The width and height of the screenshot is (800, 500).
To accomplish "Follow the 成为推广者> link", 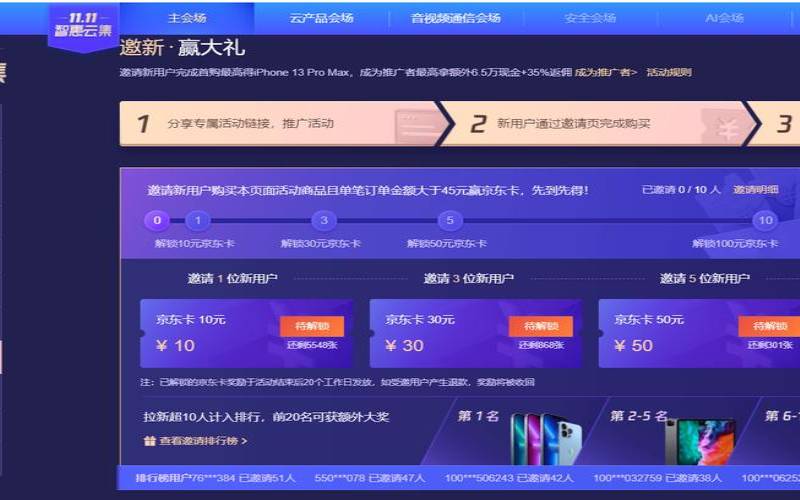I will coord(606,72).
